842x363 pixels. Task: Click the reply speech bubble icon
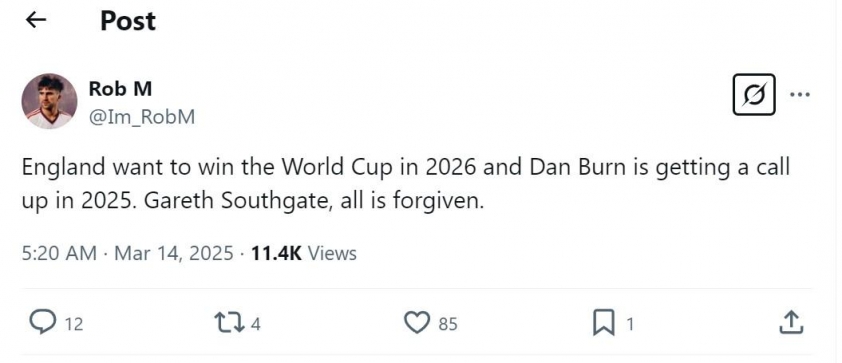pyautogui.click(x=42, y=323)
